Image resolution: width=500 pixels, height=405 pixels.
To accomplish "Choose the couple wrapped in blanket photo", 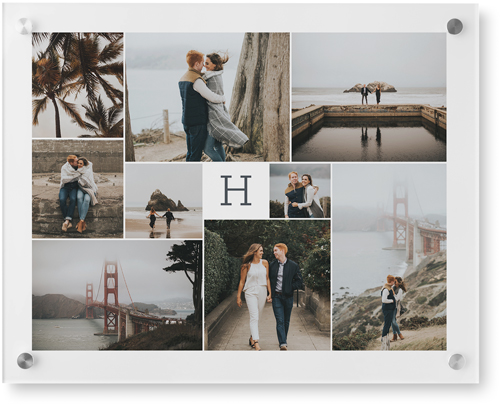I will point(78,189).
